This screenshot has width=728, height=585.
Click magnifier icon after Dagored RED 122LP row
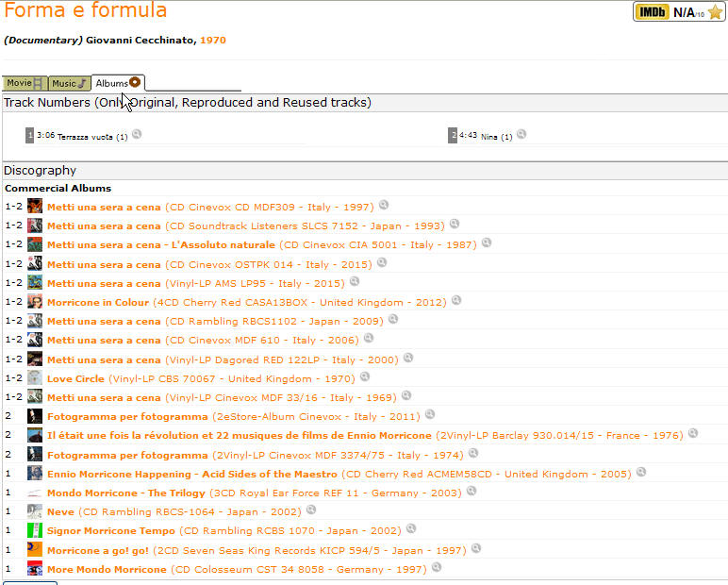(x=408, y=358)
